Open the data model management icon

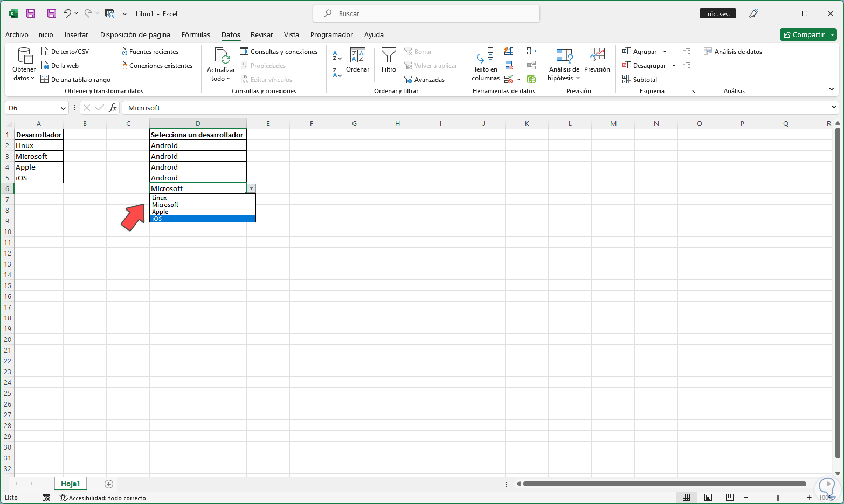531,80
